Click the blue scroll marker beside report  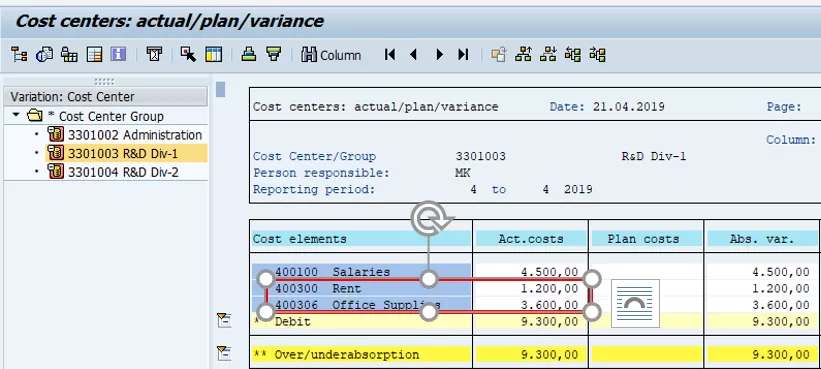[x=220, y=90]
